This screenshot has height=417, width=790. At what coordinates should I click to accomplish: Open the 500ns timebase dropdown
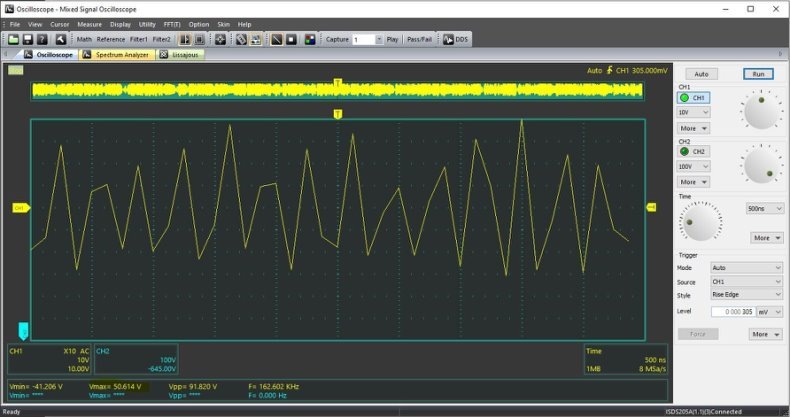765,208
